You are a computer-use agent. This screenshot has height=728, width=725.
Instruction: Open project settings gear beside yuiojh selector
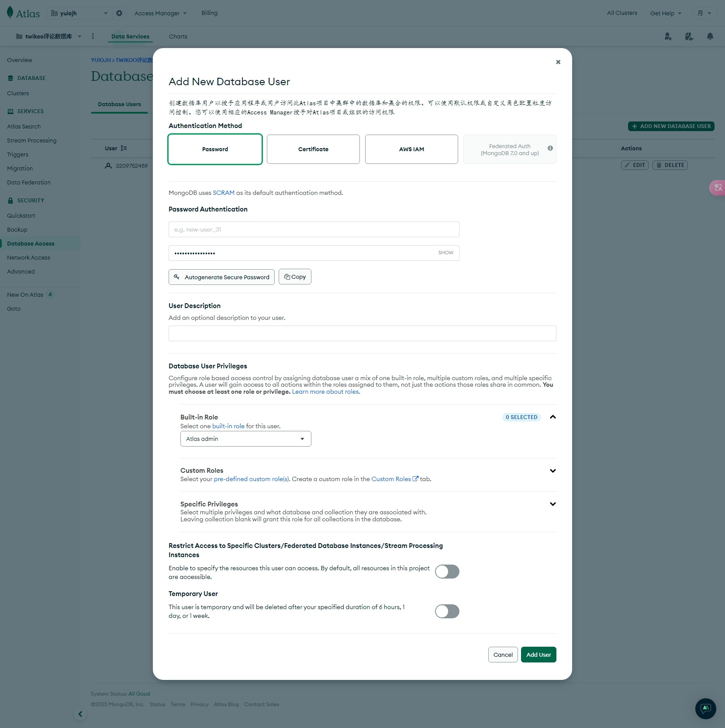point(119,13)
